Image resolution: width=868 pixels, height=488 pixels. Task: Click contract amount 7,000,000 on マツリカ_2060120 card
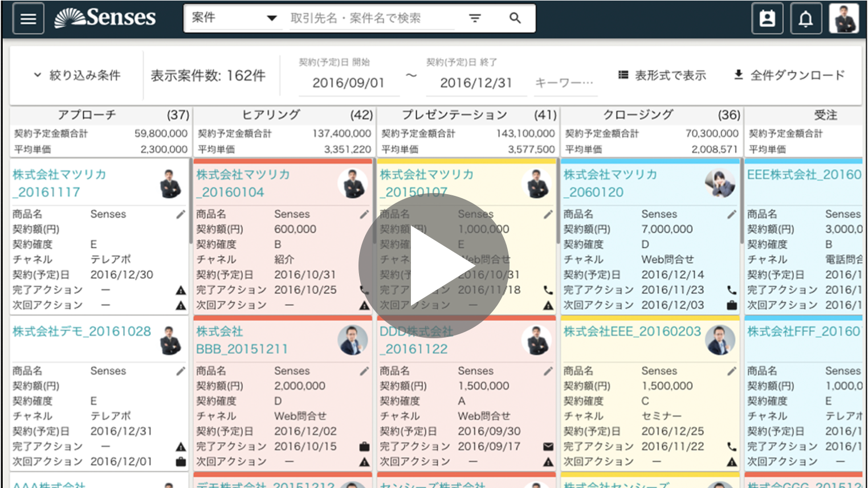(x=667, y=229)
